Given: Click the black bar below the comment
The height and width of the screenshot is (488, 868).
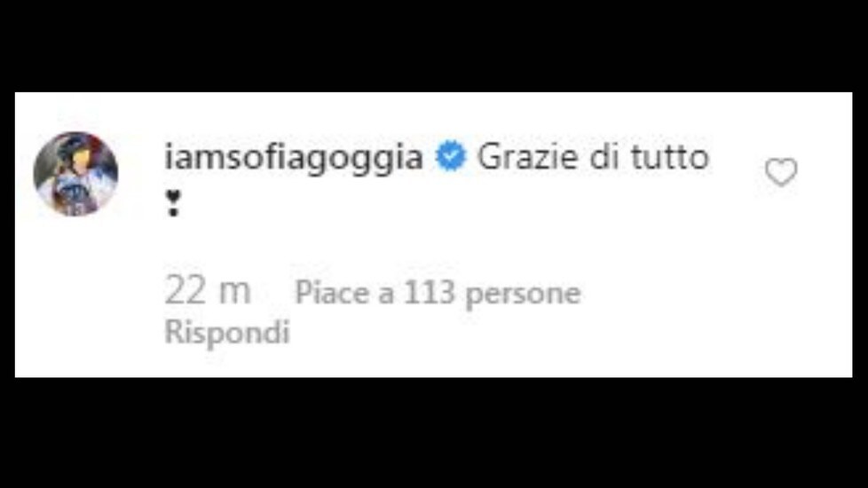Looking at the screenshot, I should pos(434,433).
